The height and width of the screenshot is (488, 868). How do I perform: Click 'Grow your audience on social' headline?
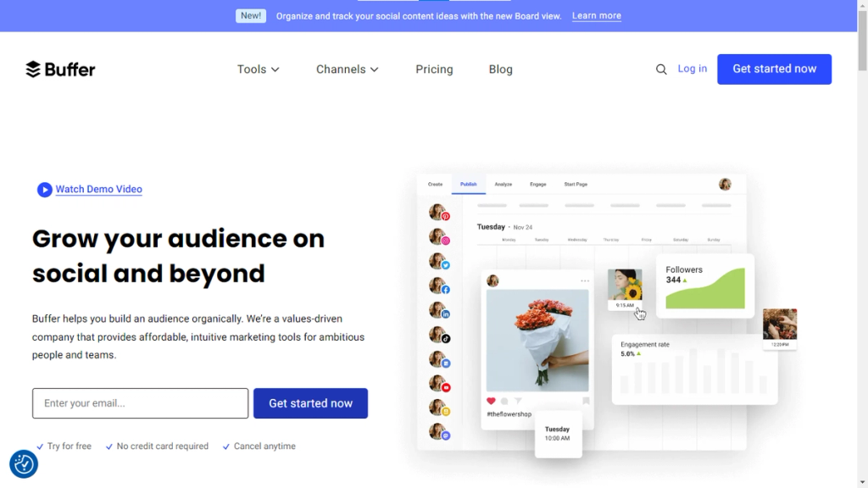pyautogui.click(x=178, y=256)
